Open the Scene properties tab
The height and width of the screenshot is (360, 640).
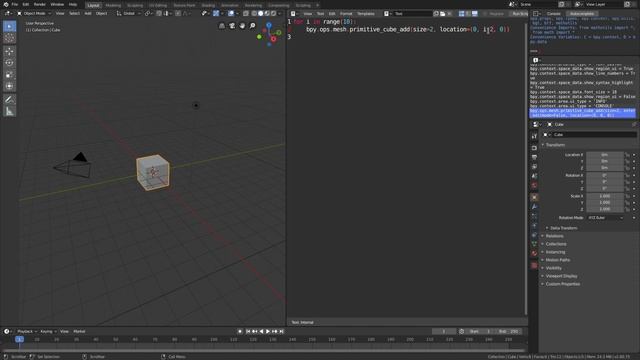pos(534,176)
